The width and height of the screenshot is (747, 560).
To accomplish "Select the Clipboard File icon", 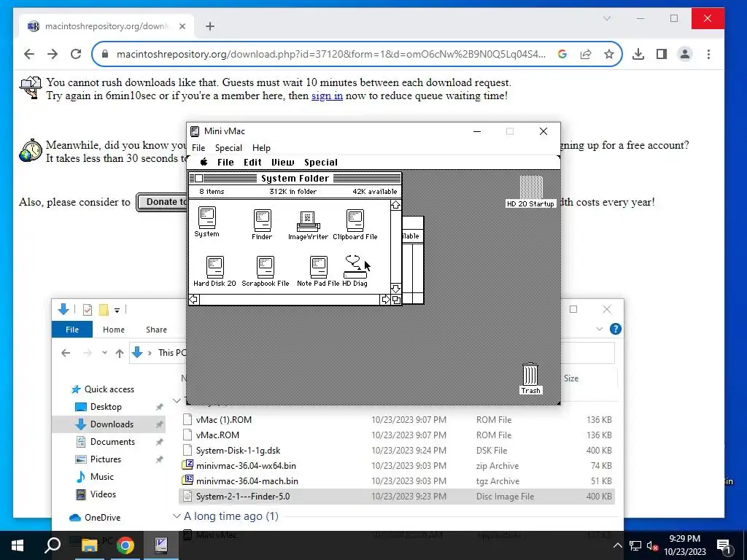I will pos(355,221).
